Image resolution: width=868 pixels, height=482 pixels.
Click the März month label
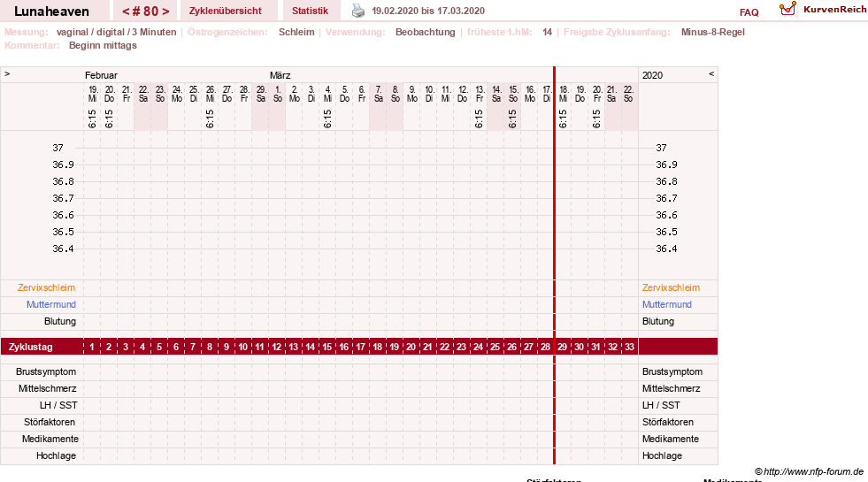coord(280,75)
